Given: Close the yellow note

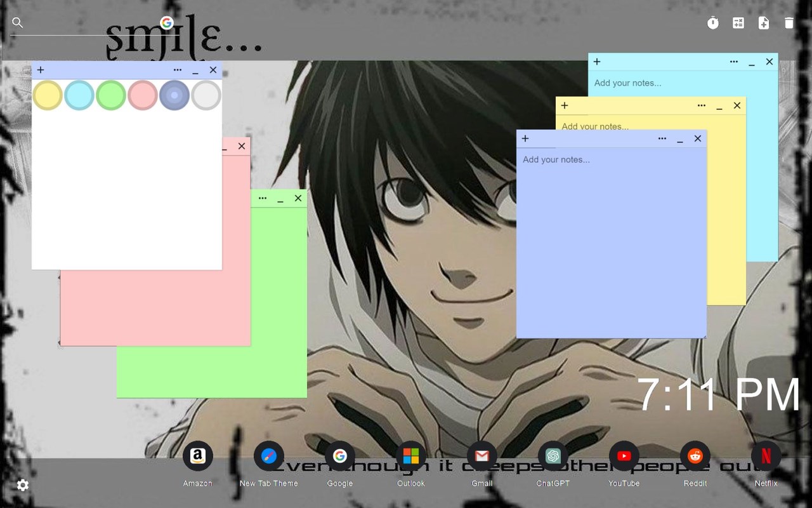Looking at the screenshot, I should (737, 105).
